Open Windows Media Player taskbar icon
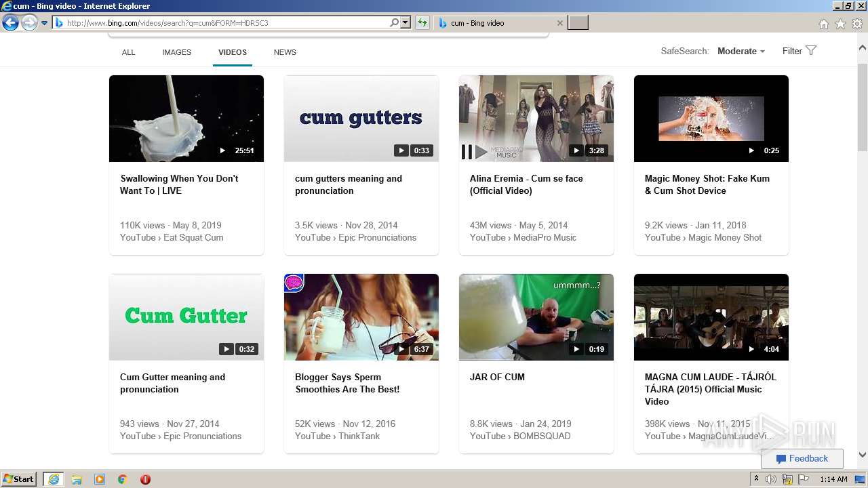 [x=100, y=479]
